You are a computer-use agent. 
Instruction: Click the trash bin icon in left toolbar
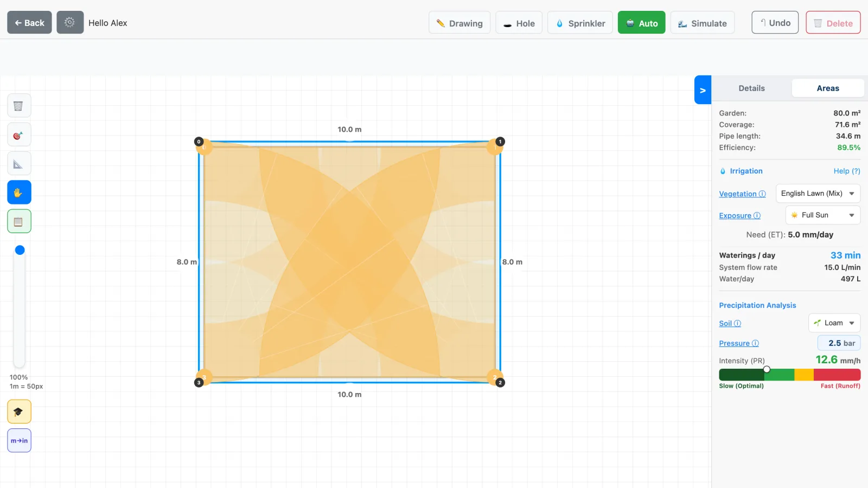pyautogui.click(x=19, y=106)
